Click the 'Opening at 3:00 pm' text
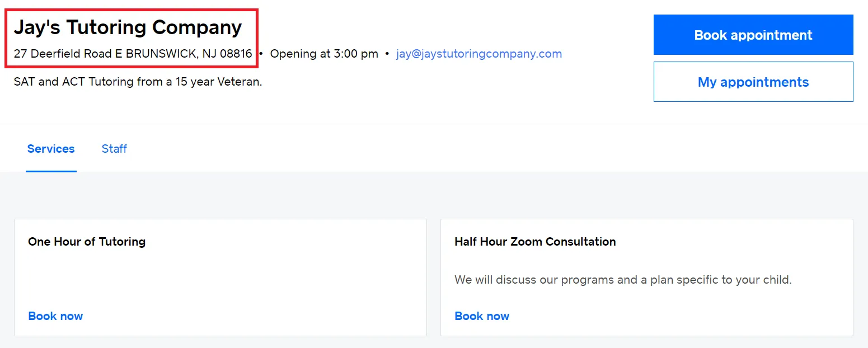This screenshot has width=868, height=348. (324, 54)
